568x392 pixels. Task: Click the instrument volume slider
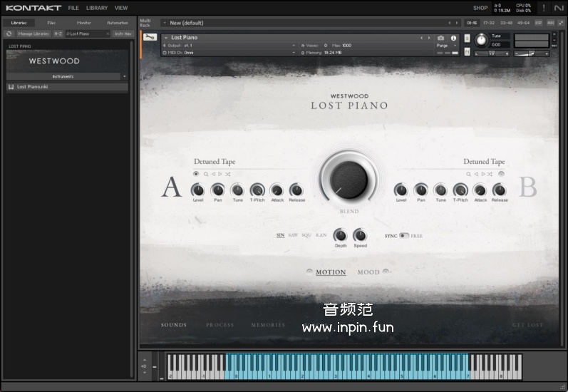(x=532, y=53)
